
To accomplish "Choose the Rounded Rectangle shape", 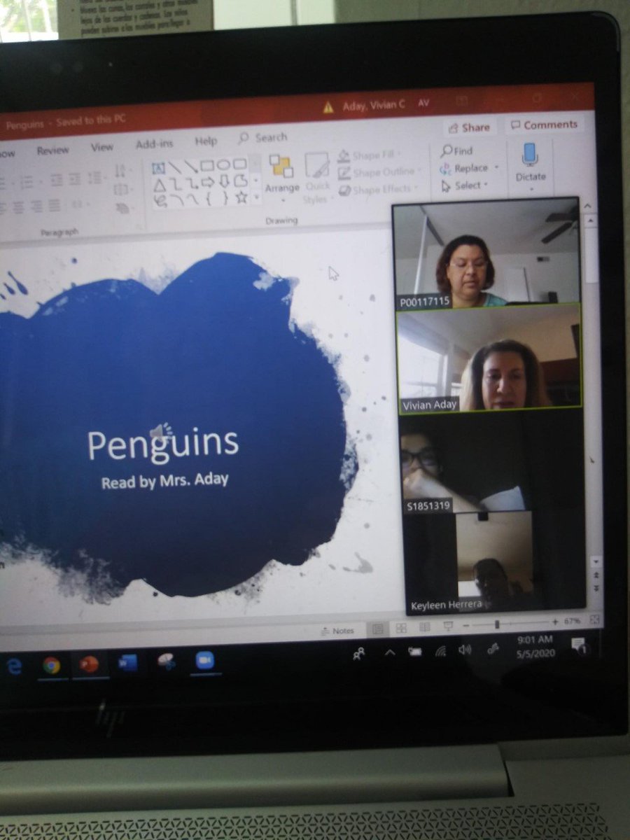I will click(x=239, y=164).
